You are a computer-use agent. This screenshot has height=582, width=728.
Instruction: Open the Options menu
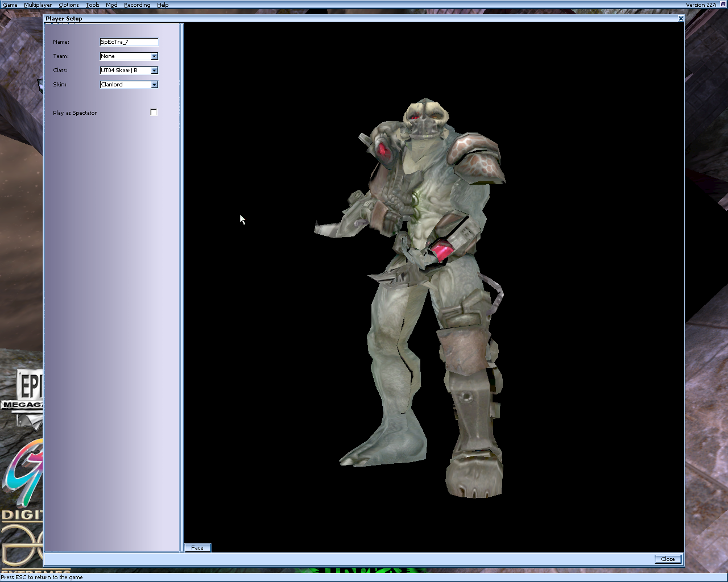point(69,5)
